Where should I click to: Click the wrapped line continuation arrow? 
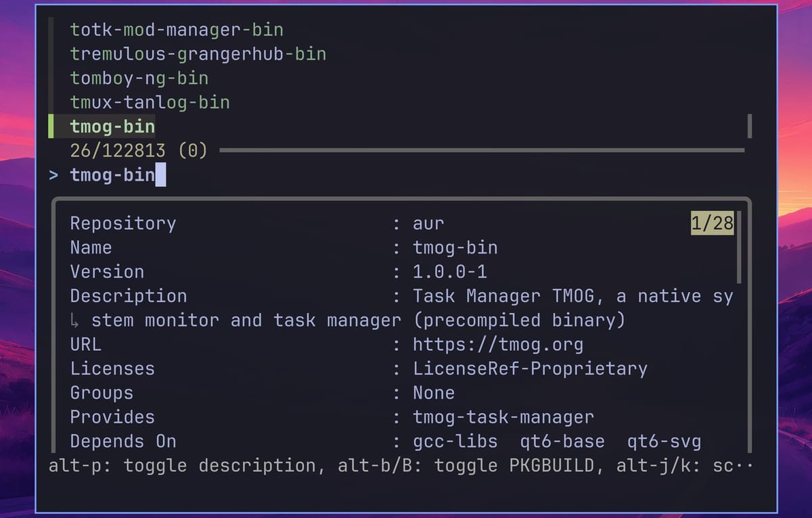tap(75, 321)
